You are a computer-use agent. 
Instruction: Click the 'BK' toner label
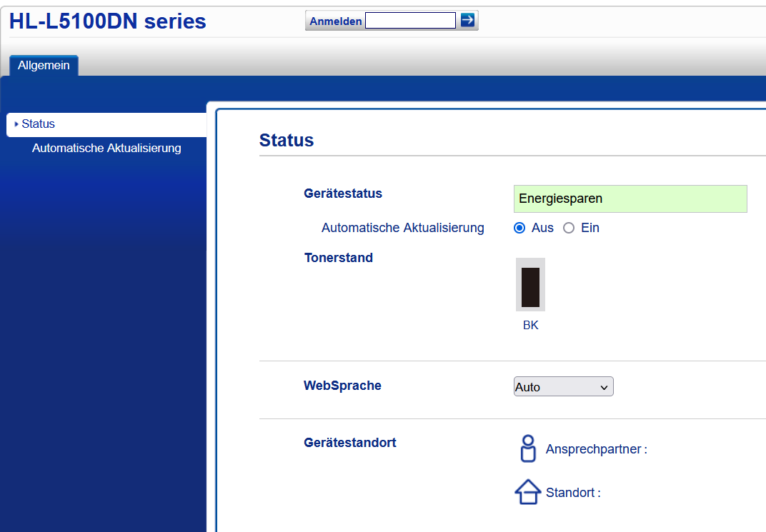[530, 325]
